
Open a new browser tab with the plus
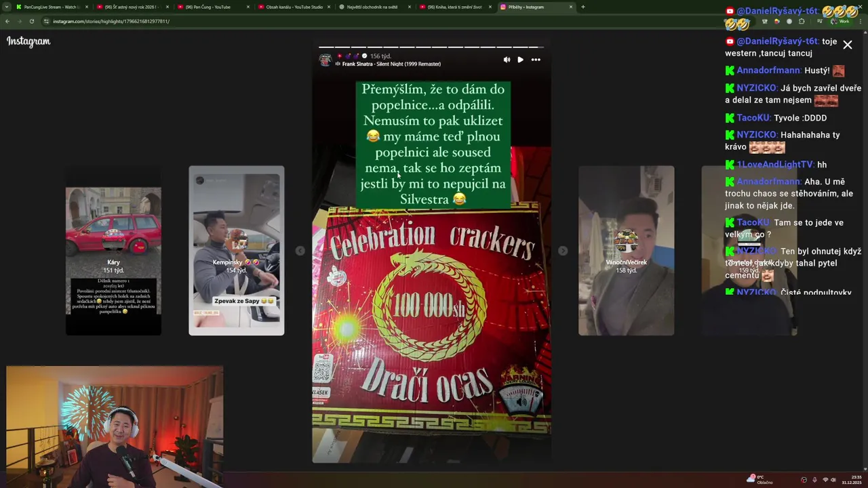coord(583,7)
